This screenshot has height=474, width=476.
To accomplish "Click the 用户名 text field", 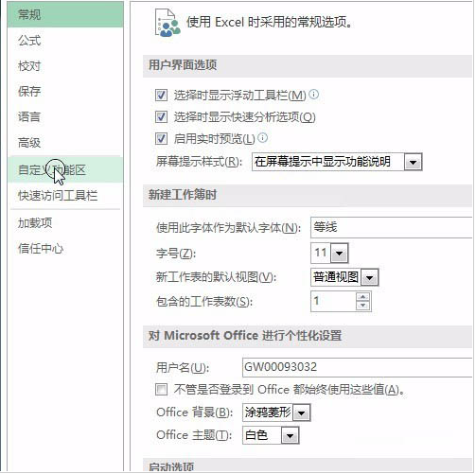I will point(358,367).
